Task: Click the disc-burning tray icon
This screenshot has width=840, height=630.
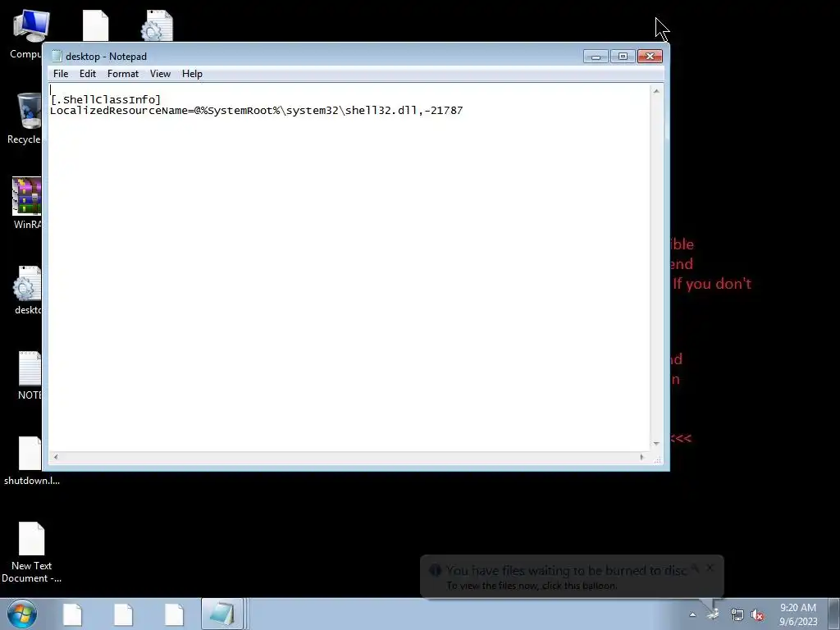Action: [713, 614]
